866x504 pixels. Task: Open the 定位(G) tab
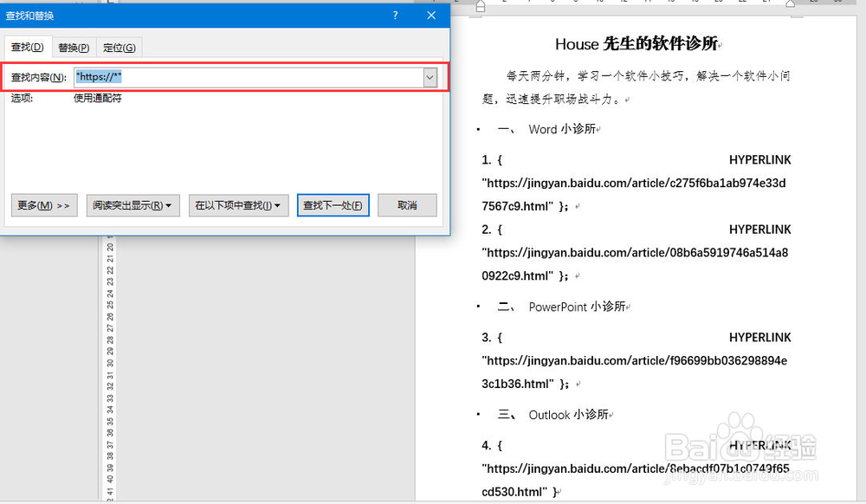click(x=120, y=48)
